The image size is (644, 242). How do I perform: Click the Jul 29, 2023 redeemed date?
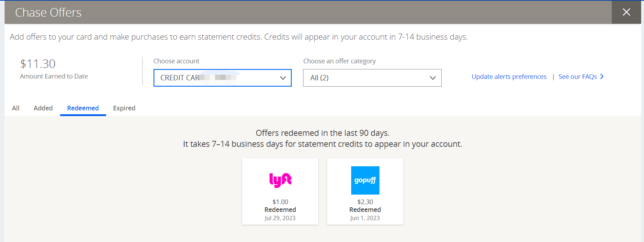pyautogui.click(x=280, y=218)
